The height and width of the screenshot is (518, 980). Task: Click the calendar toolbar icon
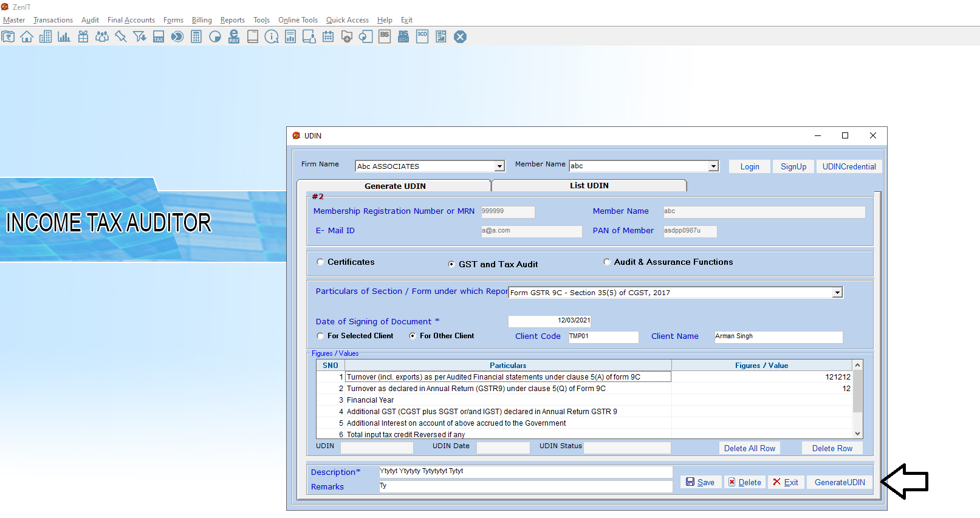tap(328, 37)
